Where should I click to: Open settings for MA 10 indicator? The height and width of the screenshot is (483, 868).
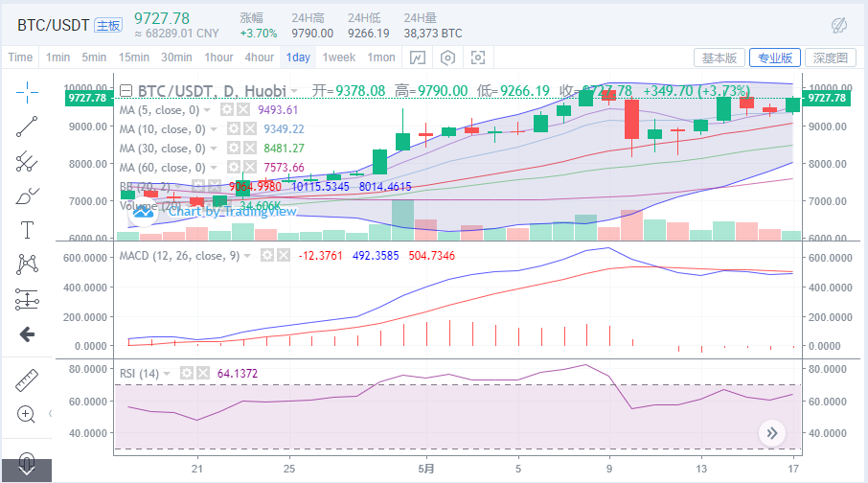[234, 129]
